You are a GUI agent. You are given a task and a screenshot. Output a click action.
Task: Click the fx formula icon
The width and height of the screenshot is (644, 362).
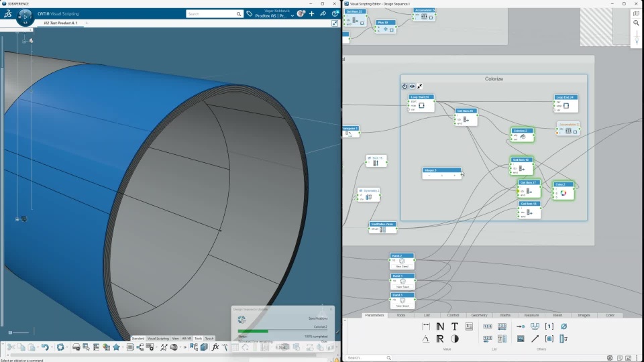tap(215, 347)
